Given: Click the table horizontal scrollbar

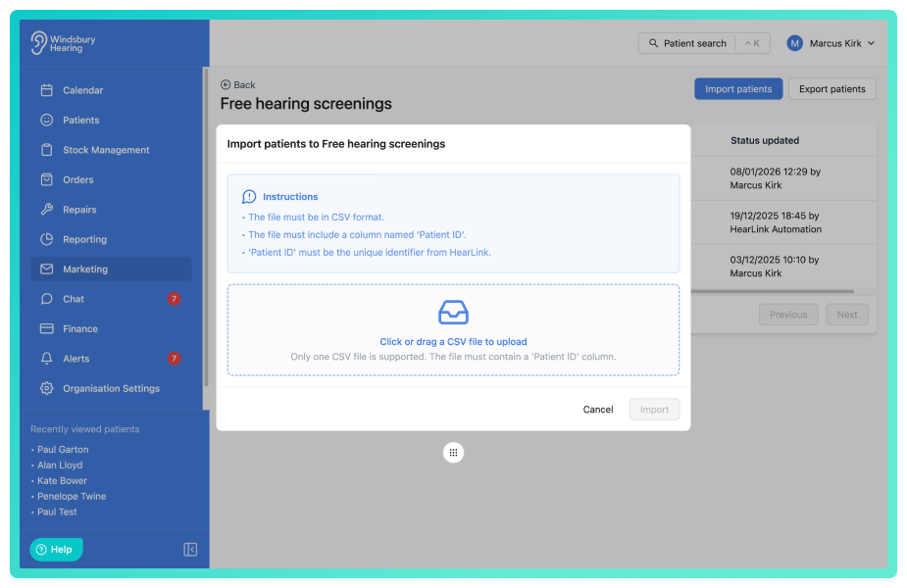Looking at the screenshot, I should point(773,291).
